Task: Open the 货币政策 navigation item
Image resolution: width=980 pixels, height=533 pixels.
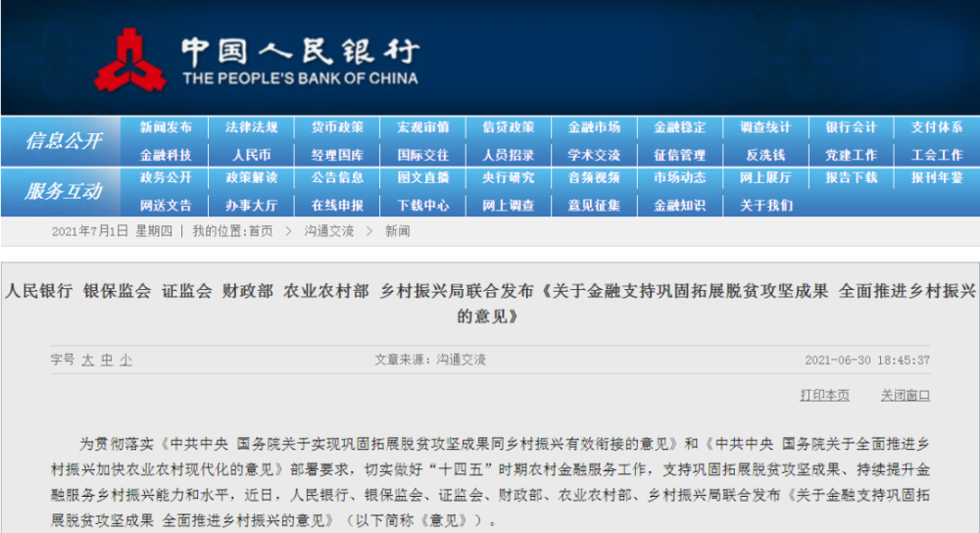Action: 337,127
